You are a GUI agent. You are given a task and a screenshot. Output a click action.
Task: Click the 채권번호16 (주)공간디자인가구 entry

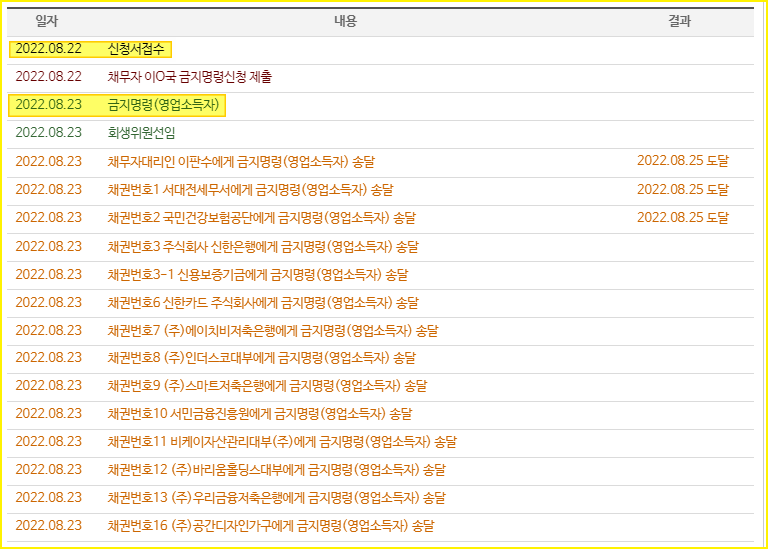pyautogui.click(x=271, y=526)
